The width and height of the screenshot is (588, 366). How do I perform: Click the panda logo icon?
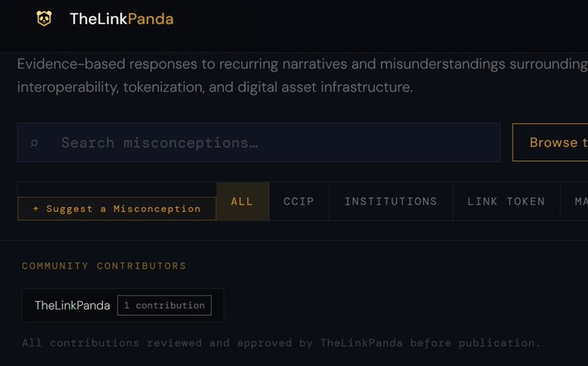pos(44,18)
